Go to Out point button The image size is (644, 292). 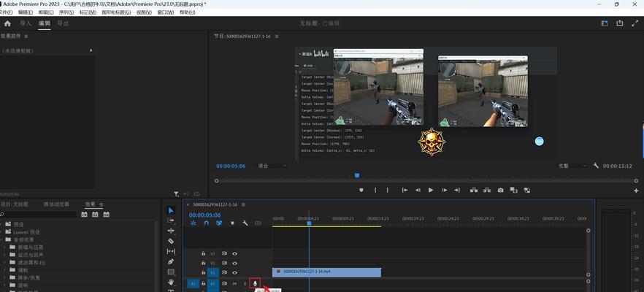pyautogui.click(x=457, y=190)
